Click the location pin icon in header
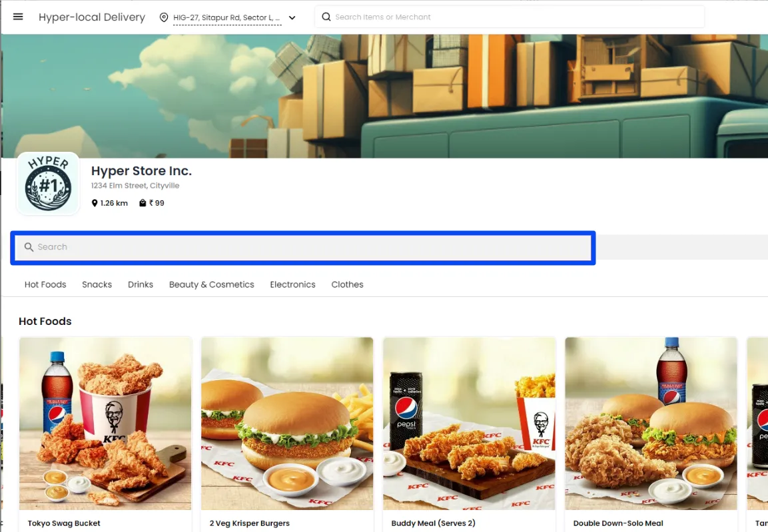Image resolution: width=768 pixels, height=532 pixels. pos(164,17)
